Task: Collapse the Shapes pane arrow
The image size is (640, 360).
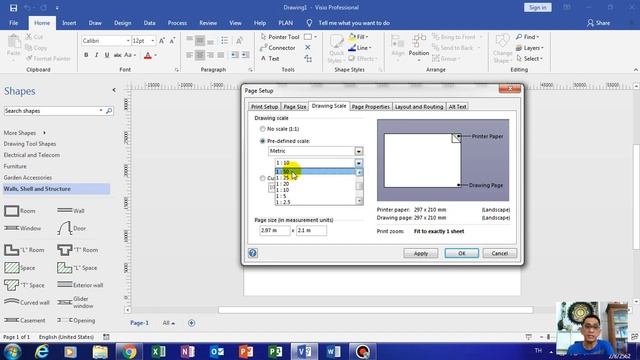Action: pyautogui.click(x=114, y=90)
